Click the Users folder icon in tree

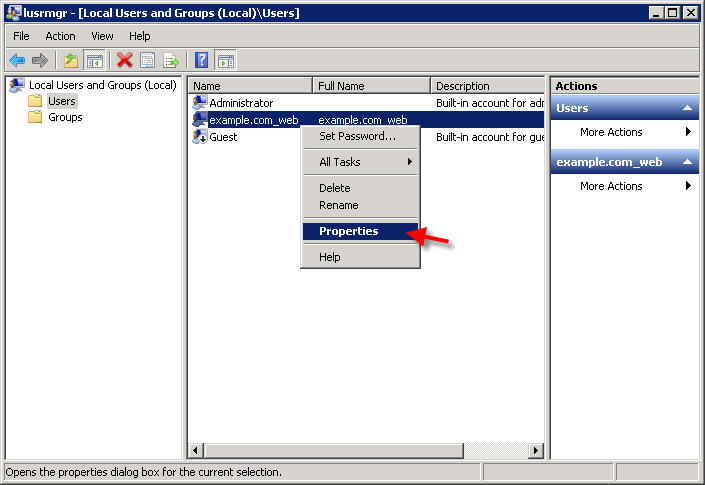pyautogui.click(x=35, y=101)
